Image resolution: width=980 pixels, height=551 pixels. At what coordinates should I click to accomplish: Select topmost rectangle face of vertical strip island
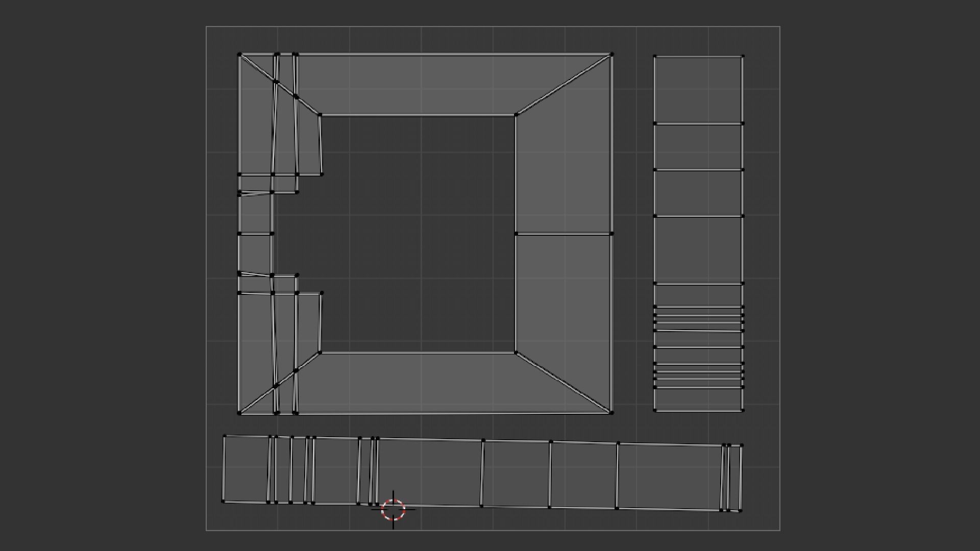[698, 90]
